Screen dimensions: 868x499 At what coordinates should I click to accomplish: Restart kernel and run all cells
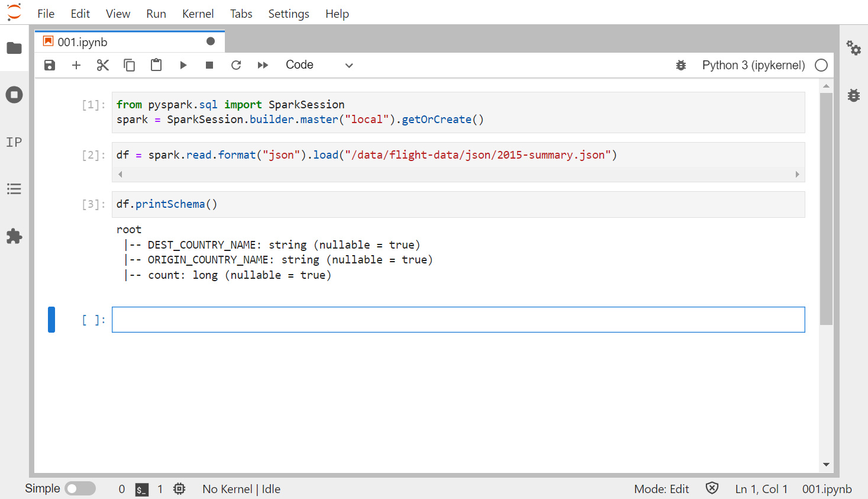pos(263,65)
